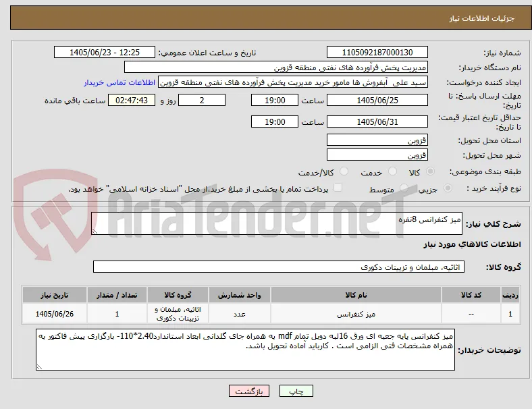Click the product code cell showing --
The height and width of the screenshot is (409, 532).
[x=471, y=314]
